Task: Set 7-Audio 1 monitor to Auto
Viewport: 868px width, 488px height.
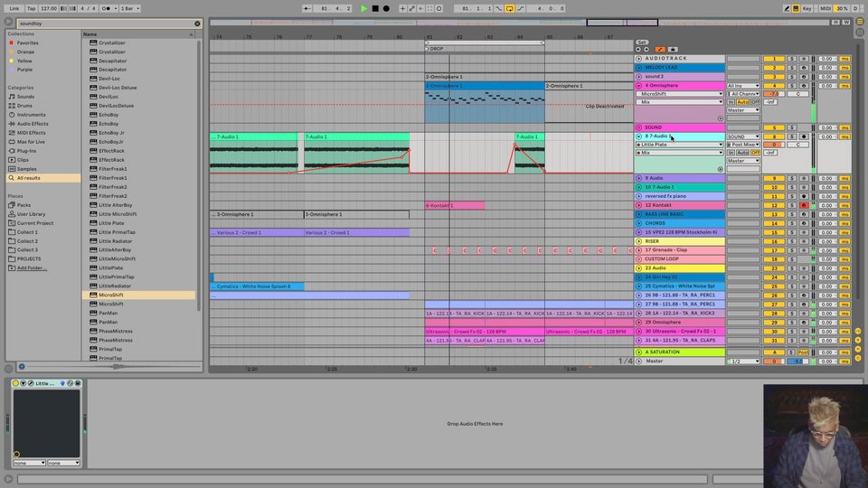Action: pyautogui.click(x=743, y=153)
